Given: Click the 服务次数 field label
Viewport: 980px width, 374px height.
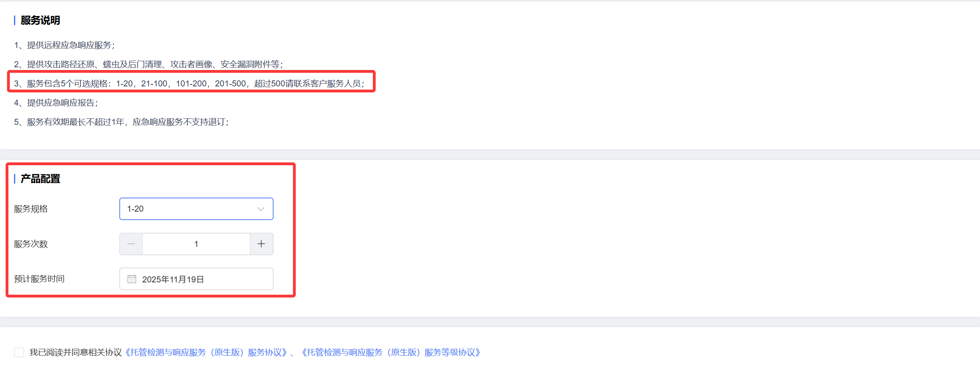Looking at the screenshot, I should pos(31,244).
